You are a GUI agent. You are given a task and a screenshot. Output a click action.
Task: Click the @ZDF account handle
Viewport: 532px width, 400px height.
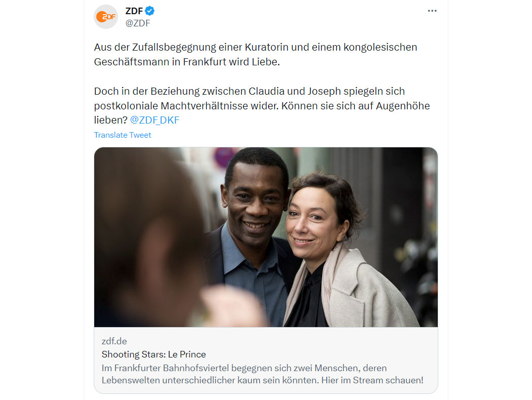(138, 23)
